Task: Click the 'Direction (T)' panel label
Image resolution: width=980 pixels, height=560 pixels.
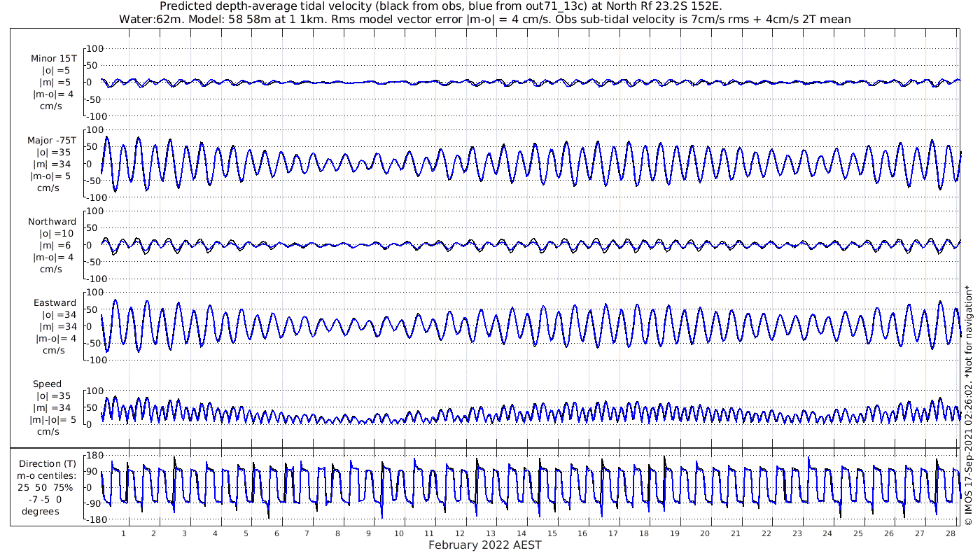Action: pos(48,464)
